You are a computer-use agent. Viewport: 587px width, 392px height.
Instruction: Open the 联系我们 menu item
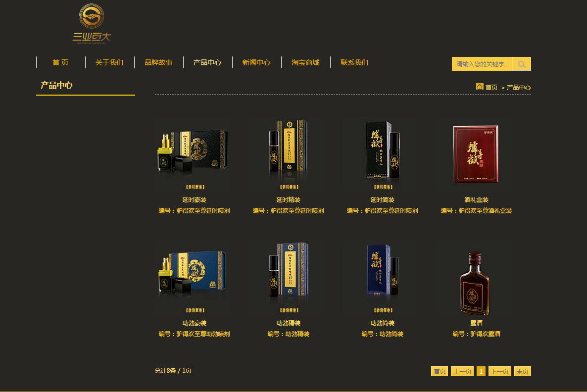(354, 62)
